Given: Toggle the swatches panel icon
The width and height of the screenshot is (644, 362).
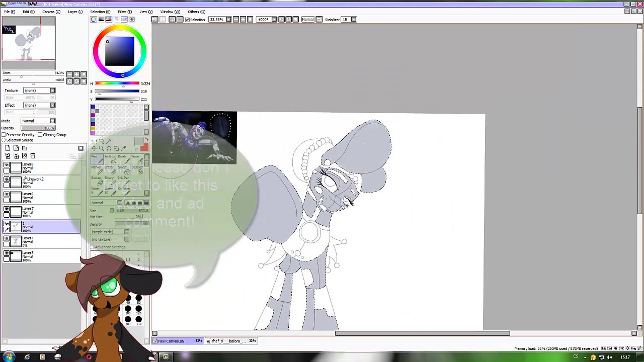Looking at the screenshot, I should 124,19.
